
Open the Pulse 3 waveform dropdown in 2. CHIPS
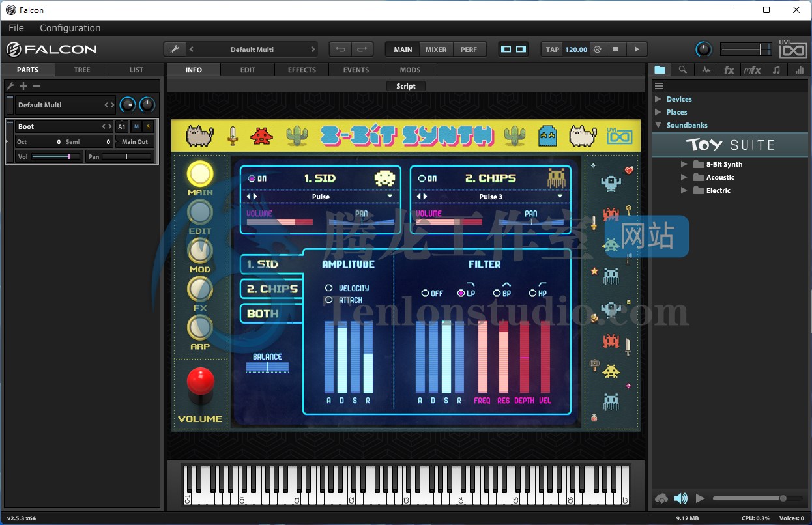point(560,197)
